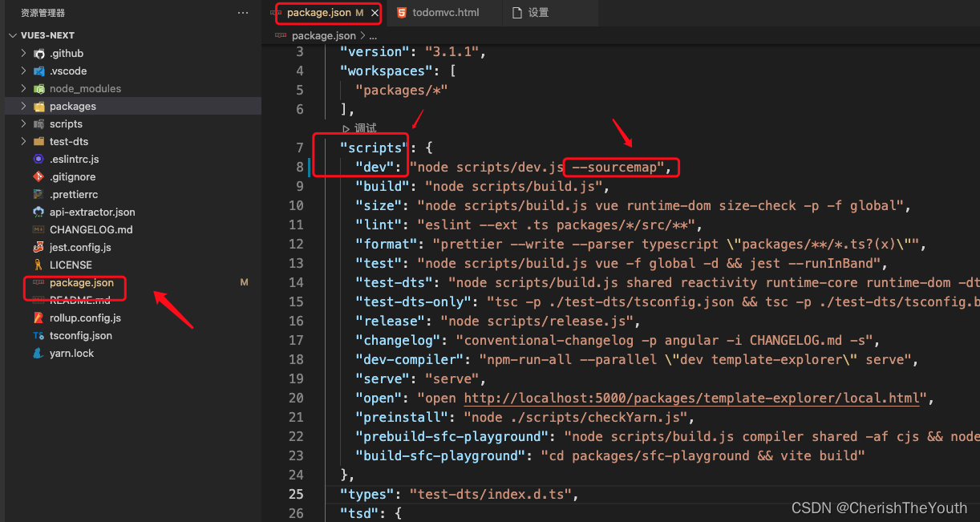Image resolution: width=980 pixels, height=522 pixels.
Task: Click the api-extractor.json file icon
Action: tap(38, 212)
